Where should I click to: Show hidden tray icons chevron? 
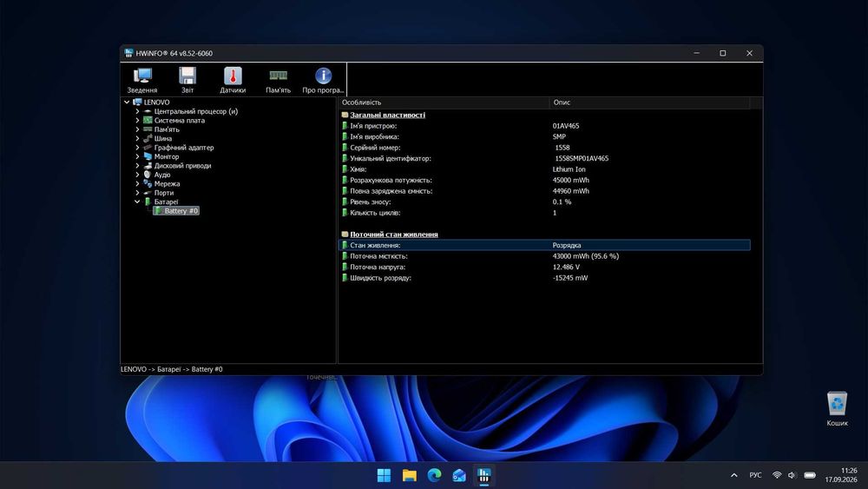(734, 475)
